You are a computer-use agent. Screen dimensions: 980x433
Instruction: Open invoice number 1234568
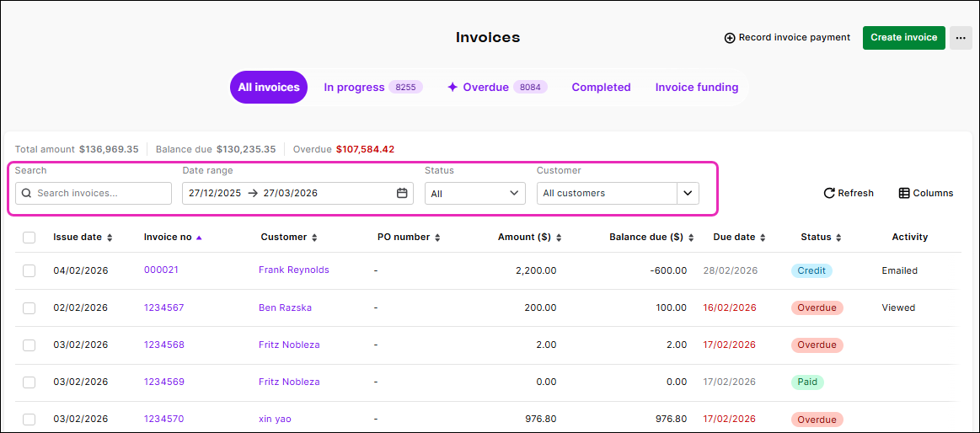(x=164, y=345)
